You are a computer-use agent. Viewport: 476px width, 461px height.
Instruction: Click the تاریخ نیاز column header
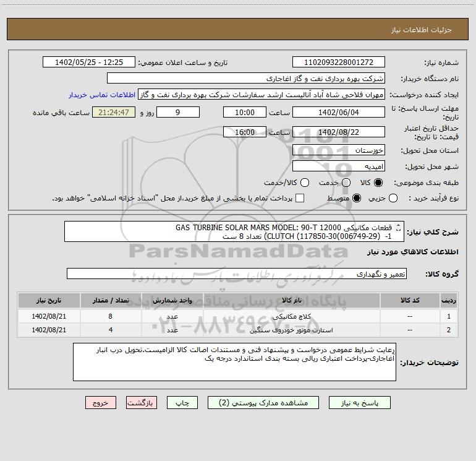49,300
